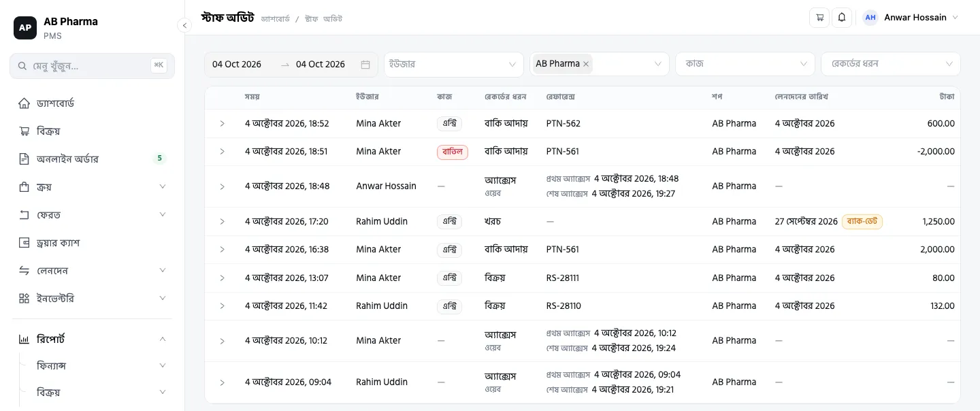Click the ড্যাশবোর্ড home icon in sidebar
This screenshot has width=980, height=411.
[24, 103]
